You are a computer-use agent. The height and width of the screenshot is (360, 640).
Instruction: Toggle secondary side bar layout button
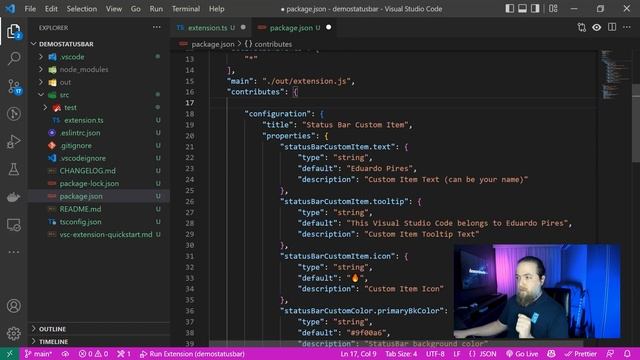[535, 9]
